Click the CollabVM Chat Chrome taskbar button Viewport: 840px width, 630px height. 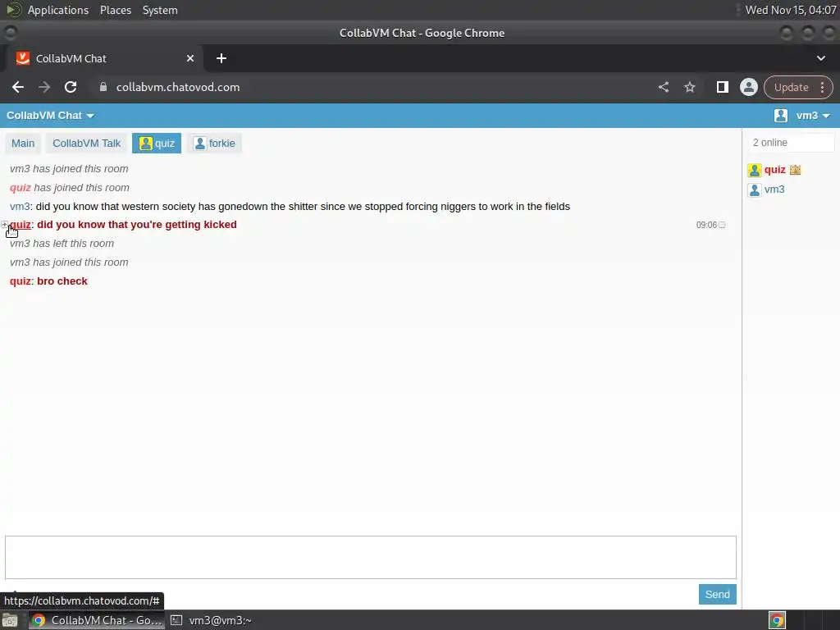point(97,620)
